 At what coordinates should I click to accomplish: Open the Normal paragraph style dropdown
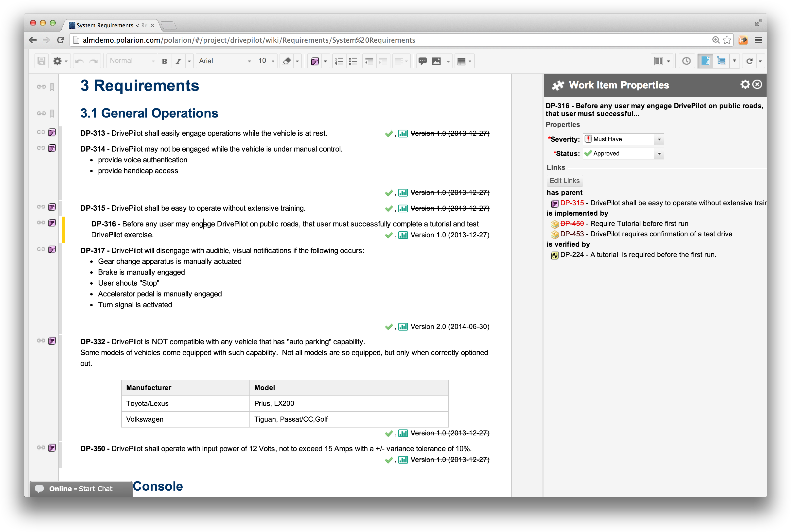coord(132,61)
